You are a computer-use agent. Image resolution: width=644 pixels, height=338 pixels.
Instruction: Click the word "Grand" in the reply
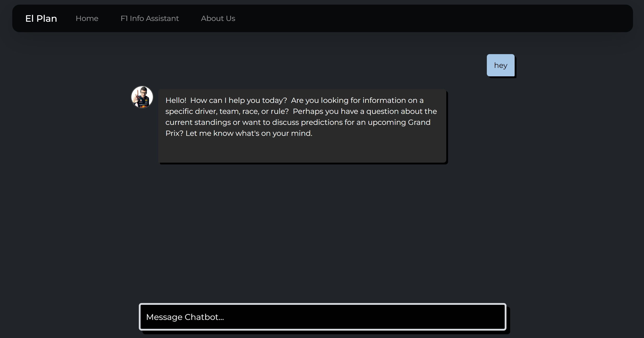tap(419, 122)
